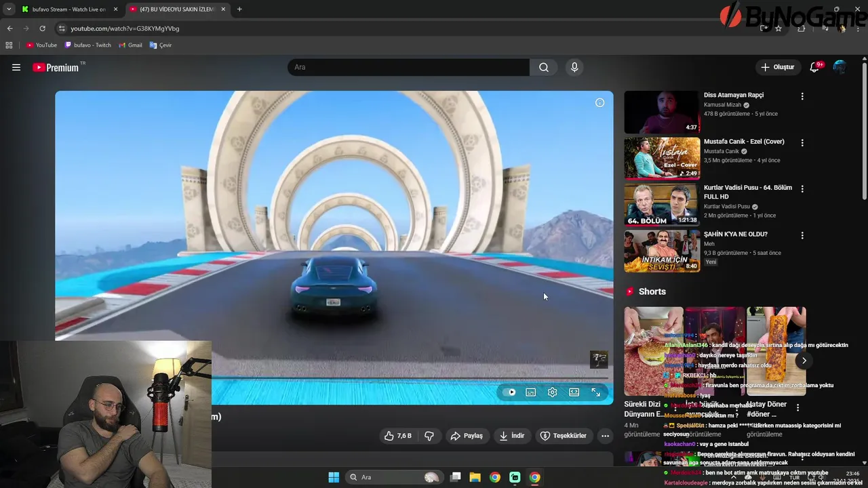This screenshot has height=488, width=868.
Task: Open options for Kurtlar Vadisi Pusu video
Action: coord(802,189)
